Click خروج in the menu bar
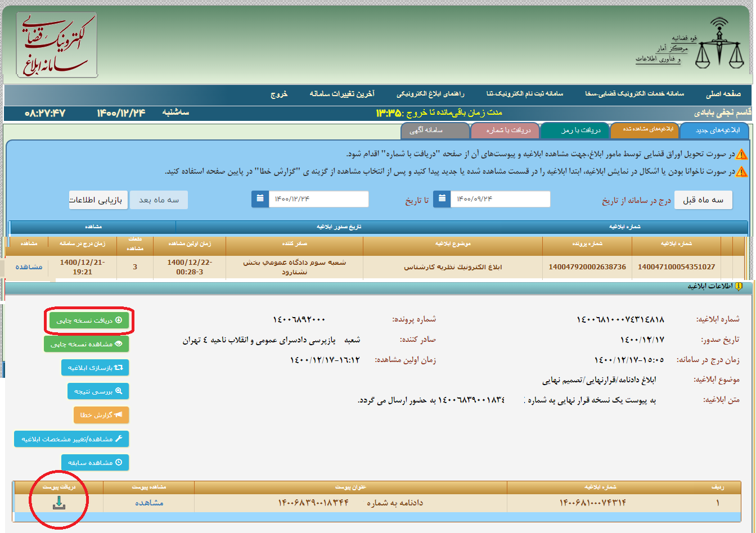Screen dimensions: 756x533 click(279, 94)
